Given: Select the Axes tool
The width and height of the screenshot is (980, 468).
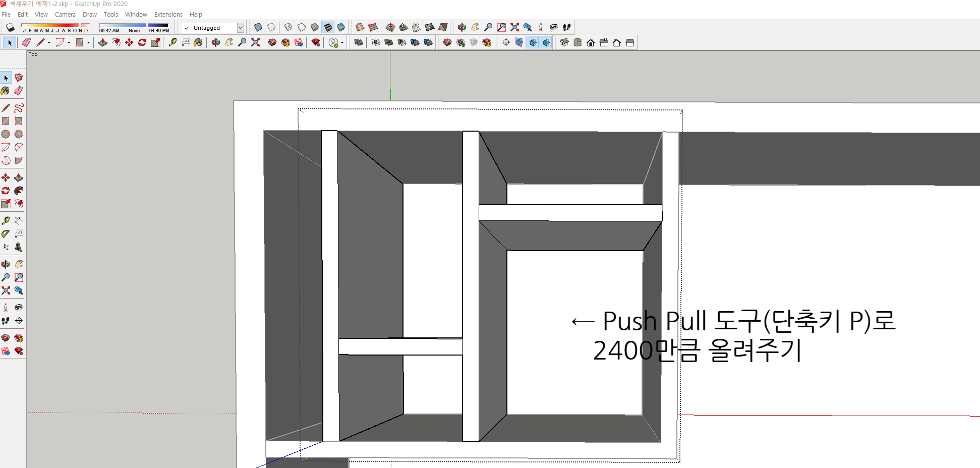Looking at the screenshot, I should [x=6, y=247].
